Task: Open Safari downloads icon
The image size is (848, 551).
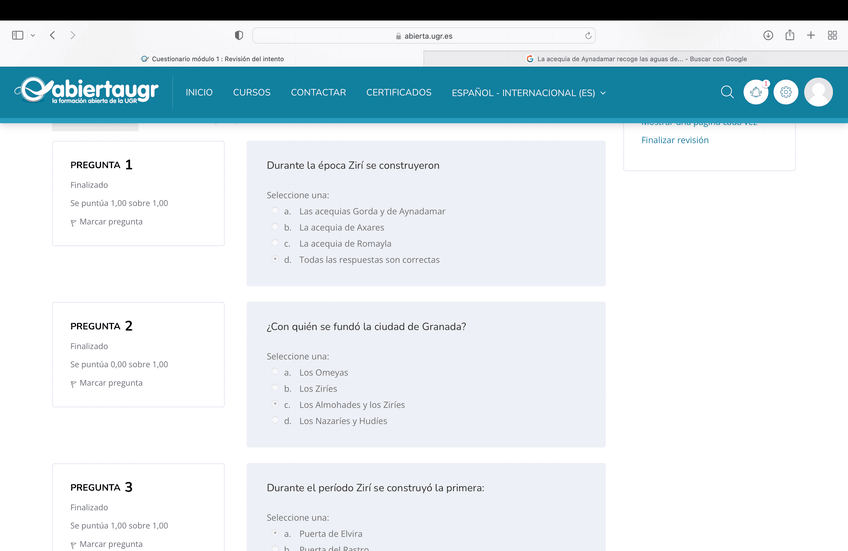Action: click(x=768, y=35)
